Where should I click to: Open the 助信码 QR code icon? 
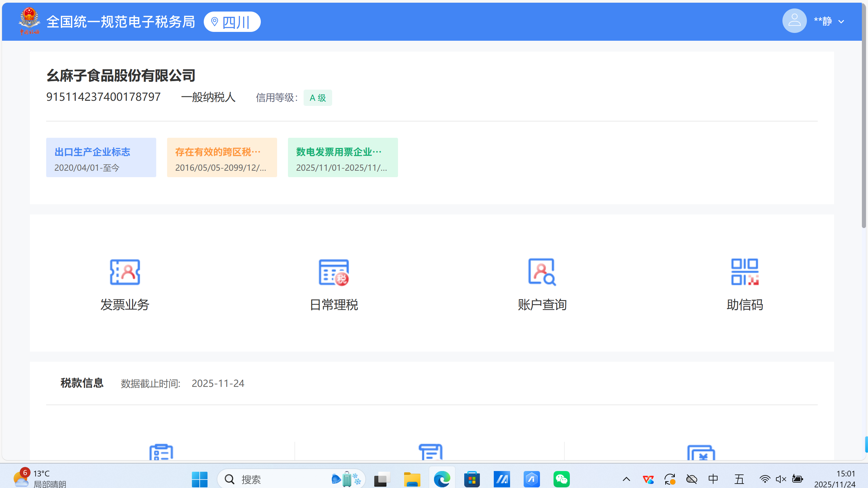click(744, 272)
